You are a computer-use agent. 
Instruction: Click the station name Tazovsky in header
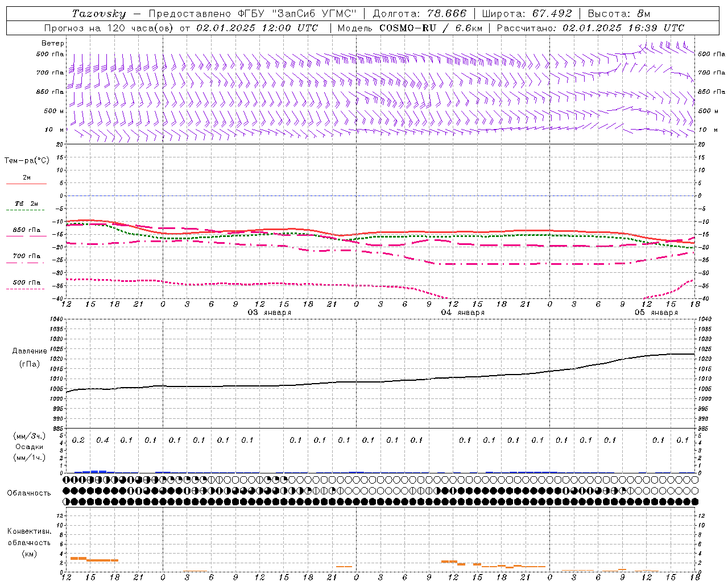[99, 14]
